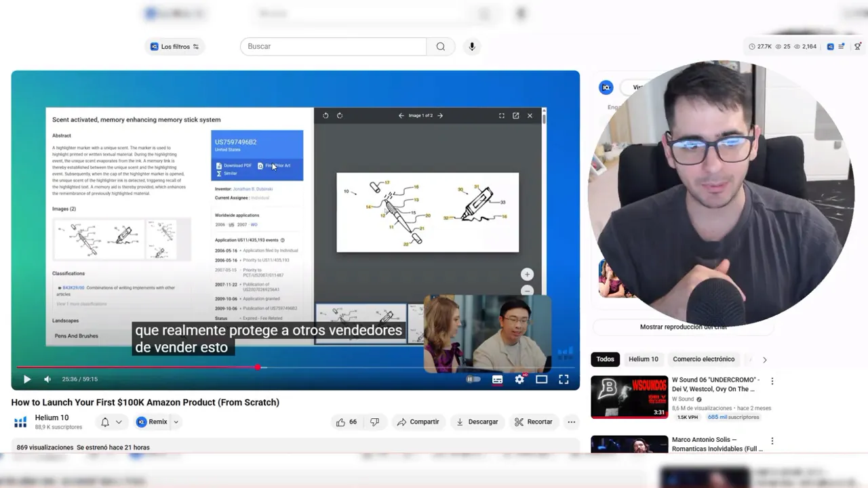The image size is (868, 488).
Task: Open the Marco Antonio Solis video title
Action: click(717, 444)
